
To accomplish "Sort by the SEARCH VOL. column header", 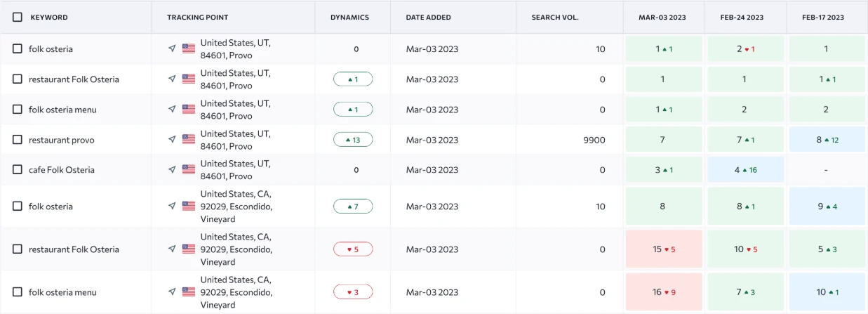I will [555, 18].
